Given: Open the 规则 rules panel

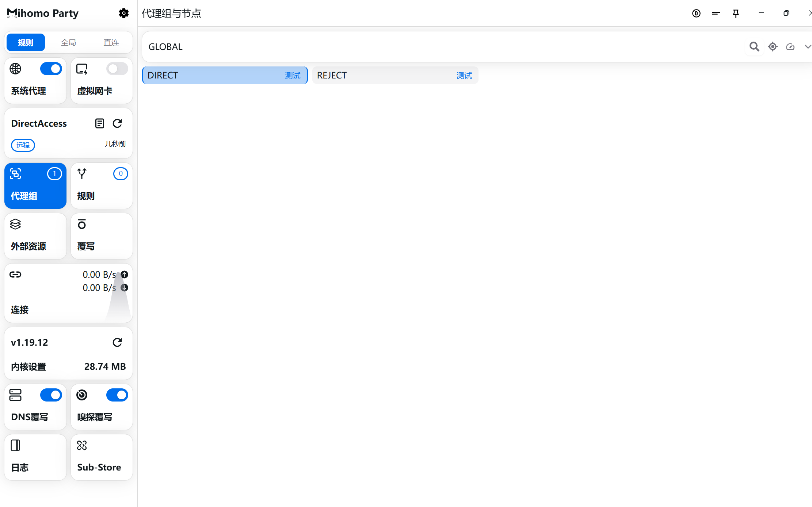Looking at the screenshot, I should 102,186.
